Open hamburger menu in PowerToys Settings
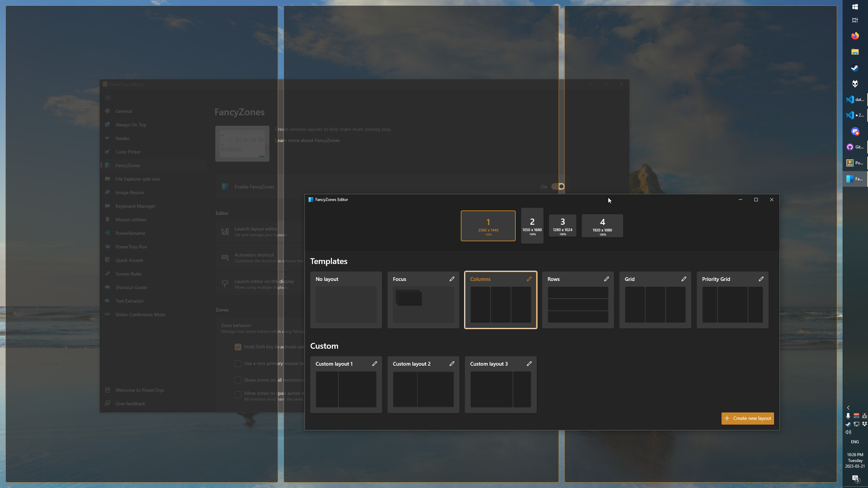This screenshot has height=488, width=868. [x=108, y=98]
